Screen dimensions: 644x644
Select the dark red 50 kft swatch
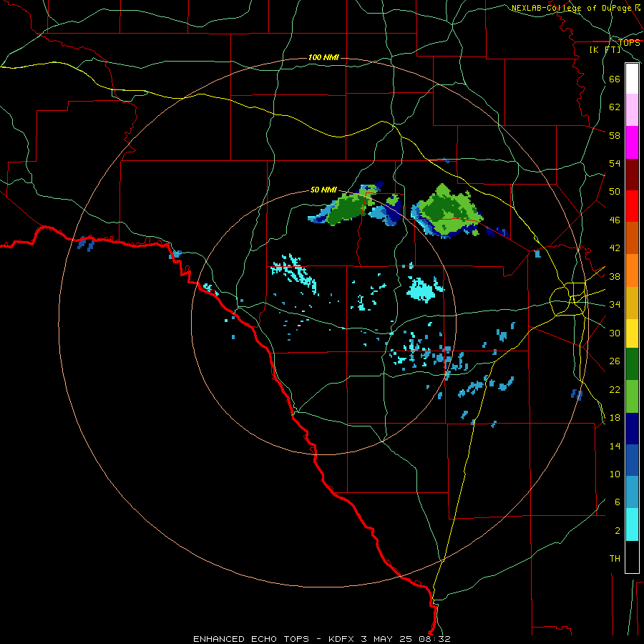pyautogui.click(x=632, y=175)
